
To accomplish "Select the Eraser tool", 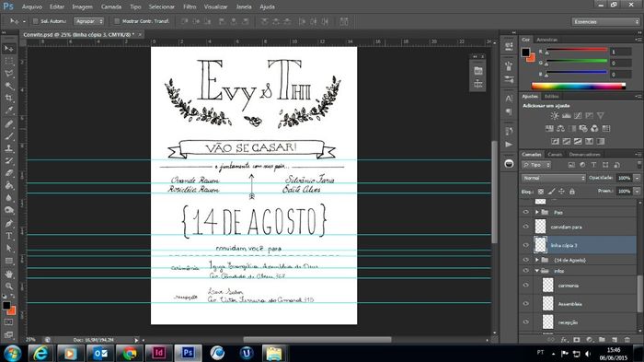I will [x=8, y=173].
